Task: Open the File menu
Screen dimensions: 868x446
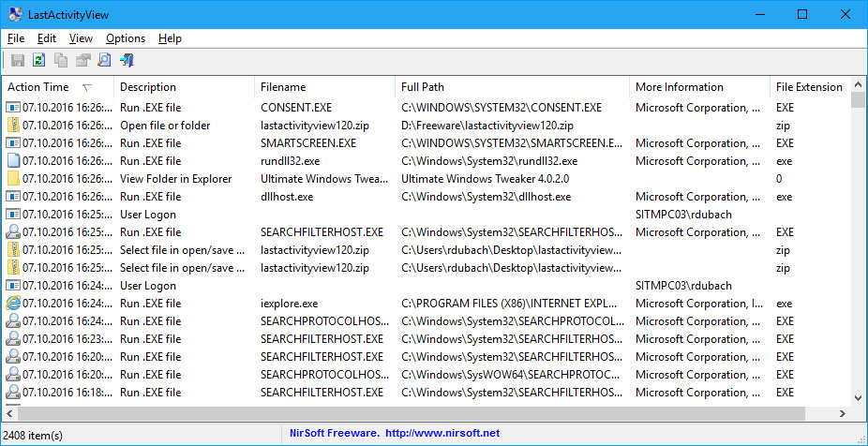Action: (16, 38)
